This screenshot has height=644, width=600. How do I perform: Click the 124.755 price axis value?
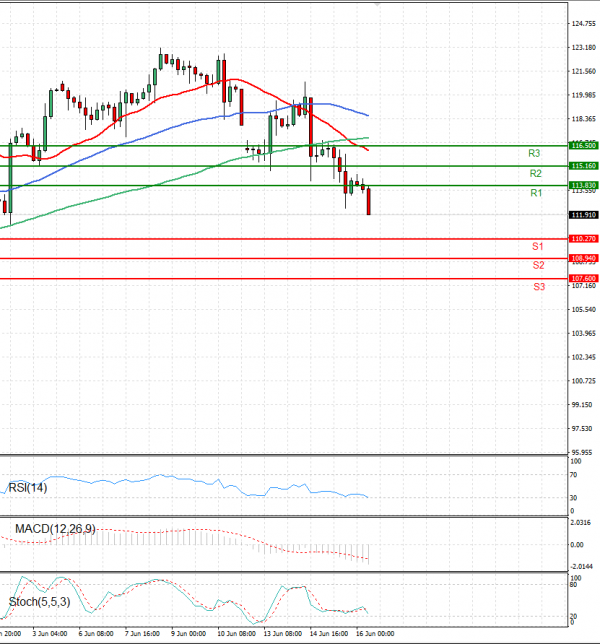click(x=584, y=24)
